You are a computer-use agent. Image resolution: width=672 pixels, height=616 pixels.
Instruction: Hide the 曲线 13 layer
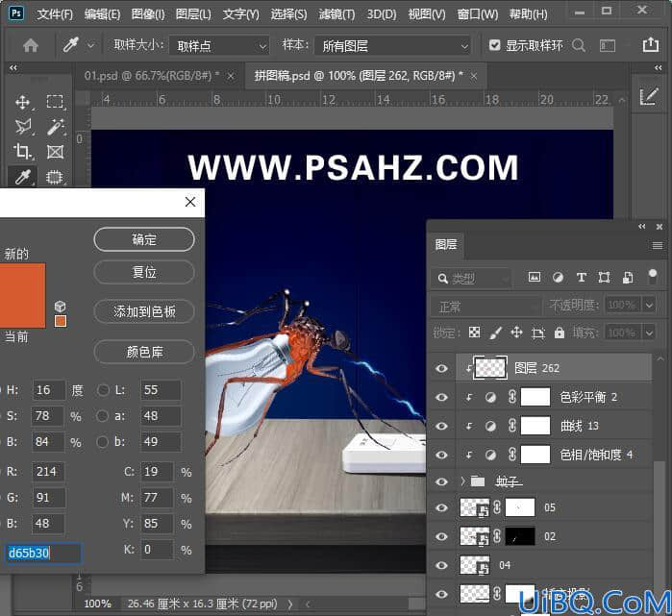(441, 426)
